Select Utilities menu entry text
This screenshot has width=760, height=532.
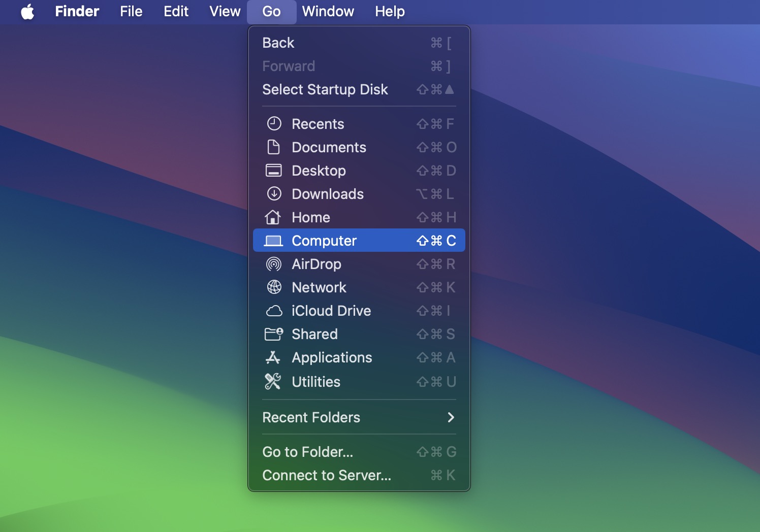click(x=316, y=382)
